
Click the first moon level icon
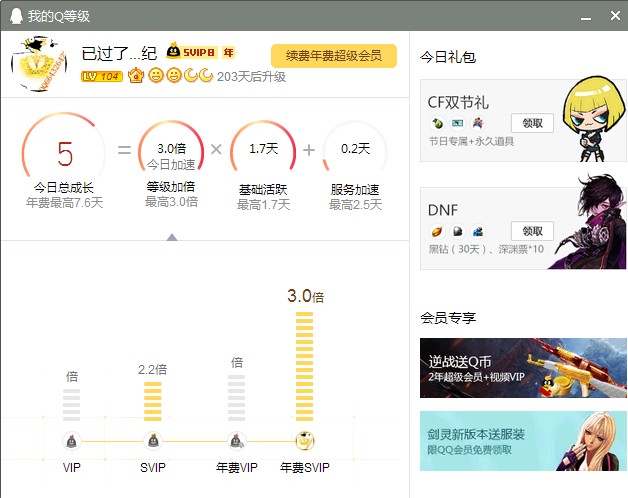(191, 75)
